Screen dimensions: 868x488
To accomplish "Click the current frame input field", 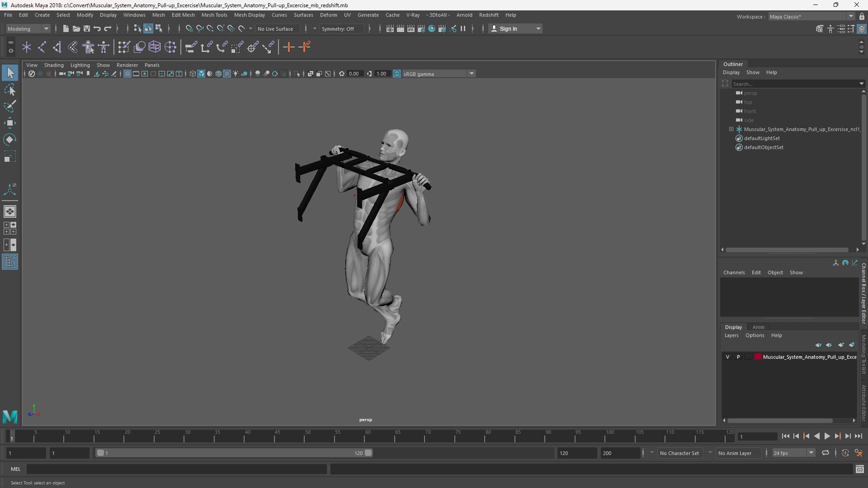I will pos(757,436).
